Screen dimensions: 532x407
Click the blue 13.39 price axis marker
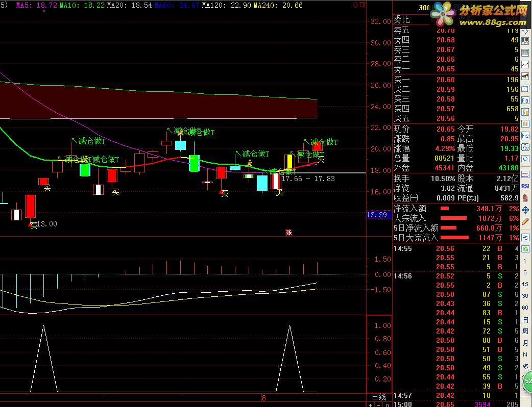click(x=379, y=215)
